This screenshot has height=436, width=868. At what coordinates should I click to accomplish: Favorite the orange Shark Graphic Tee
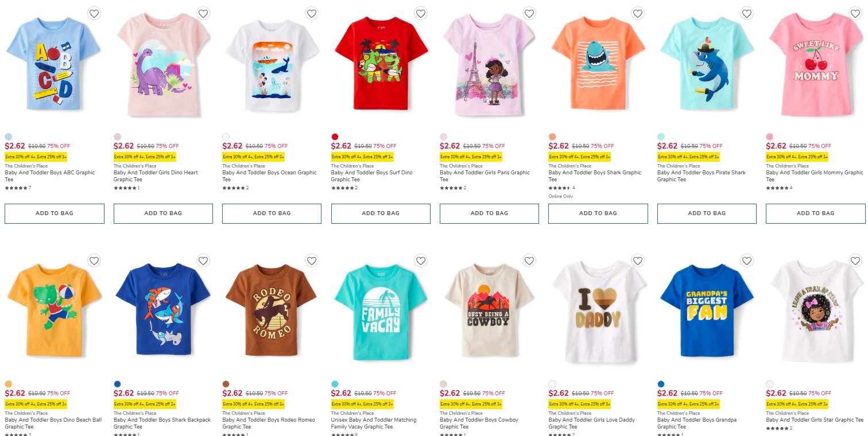pyautogui.click(x=638, y=13)
